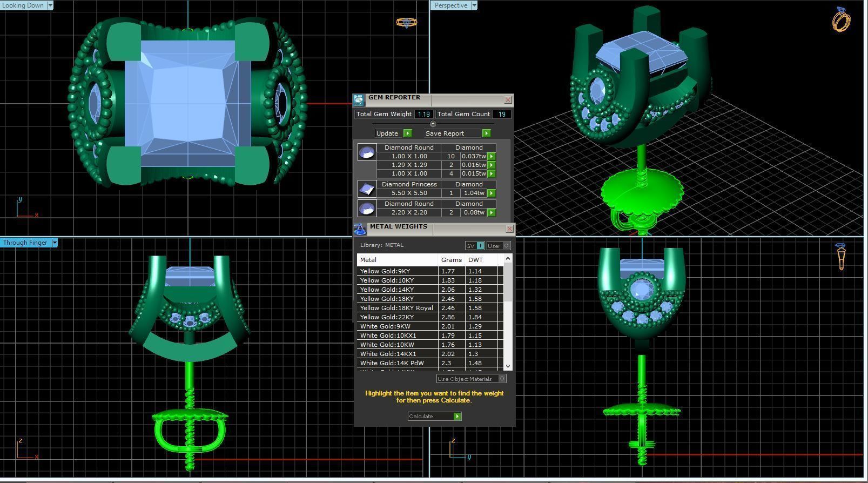Click the Calculate button
Screen dimensions: 868x483
[x=434, y=416]
